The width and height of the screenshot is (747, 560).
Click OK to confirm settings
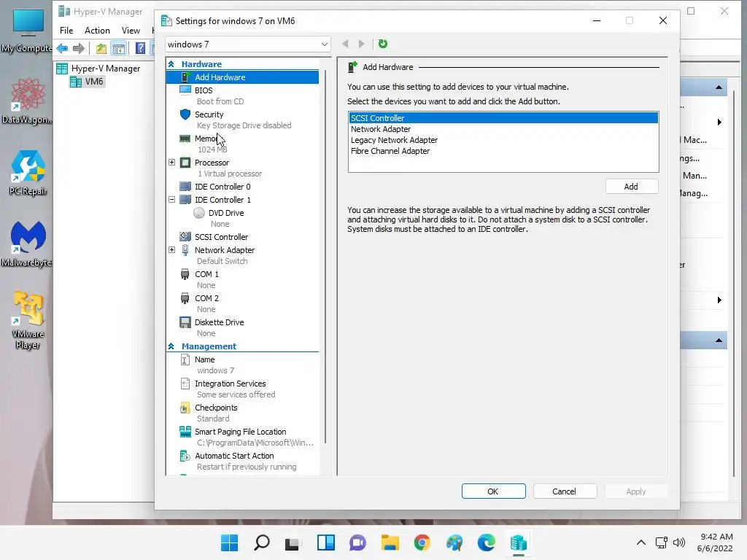tap(494, 491)
